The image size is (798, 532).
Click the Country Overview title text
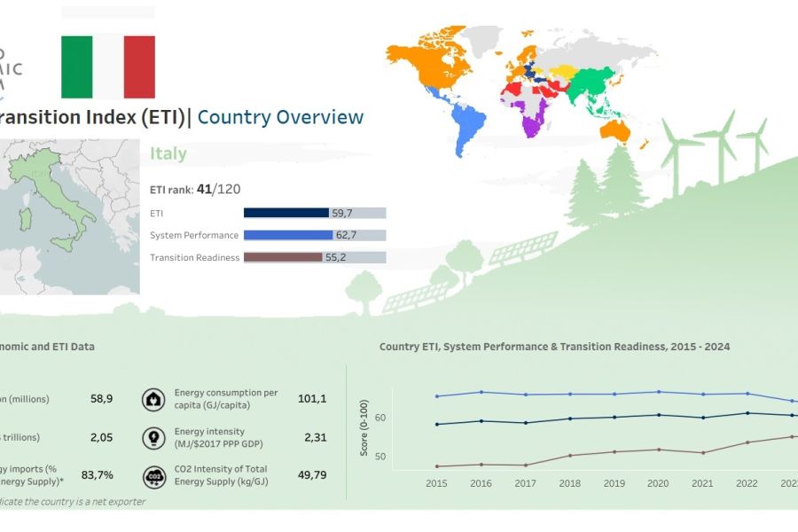pyautogui.click(x=280, y=117)
